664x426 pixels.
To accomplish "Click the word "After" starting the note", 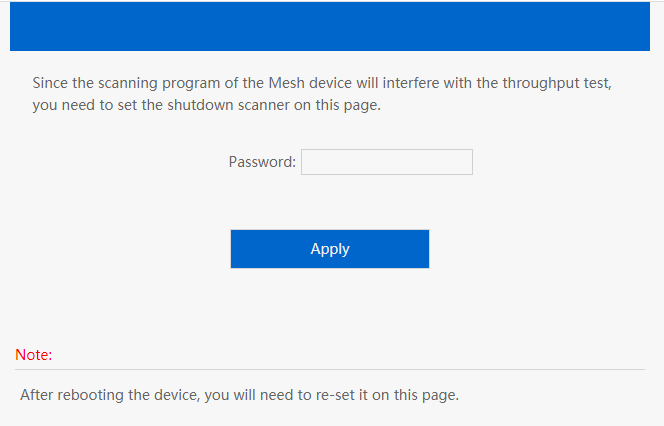I will pos(37,394).
